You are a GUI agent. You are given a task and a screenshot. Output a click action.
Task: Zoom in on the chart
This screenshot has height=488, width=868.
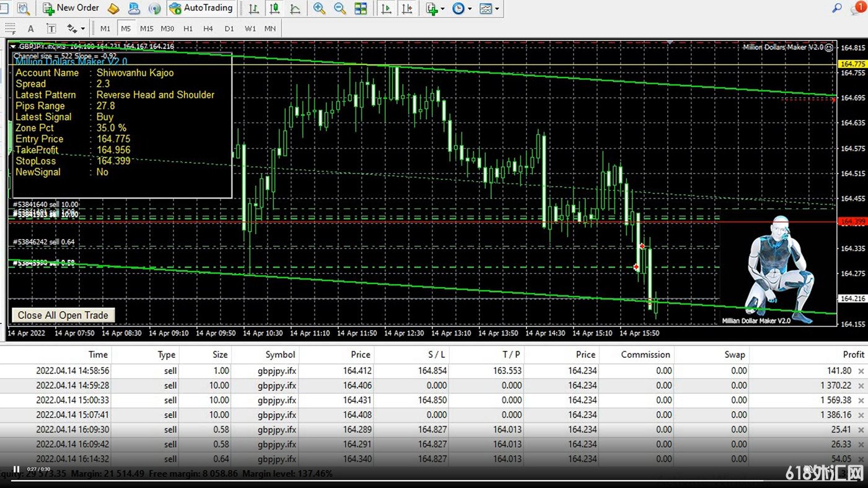(x=319, y=9)
